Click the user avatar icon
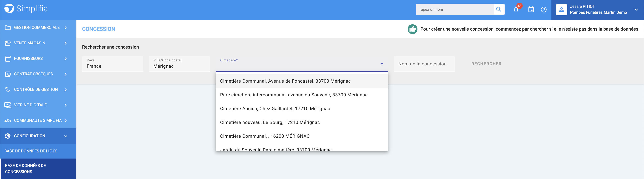 pyautogui.click(x=562, y=10)
